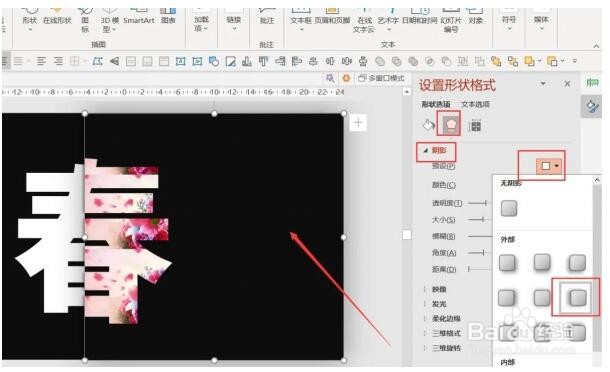
Task: Insert an icon via 图标 button
Action: [85, 20]
